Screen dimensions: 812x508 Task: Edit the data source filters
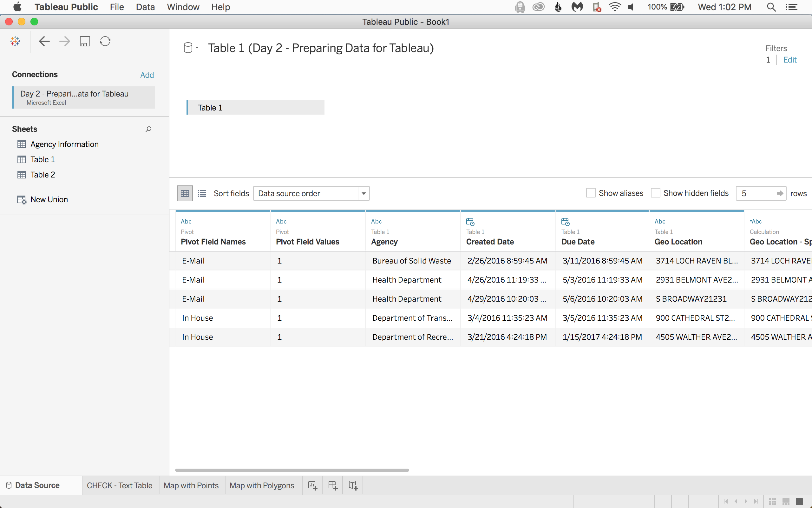[790, 60]
